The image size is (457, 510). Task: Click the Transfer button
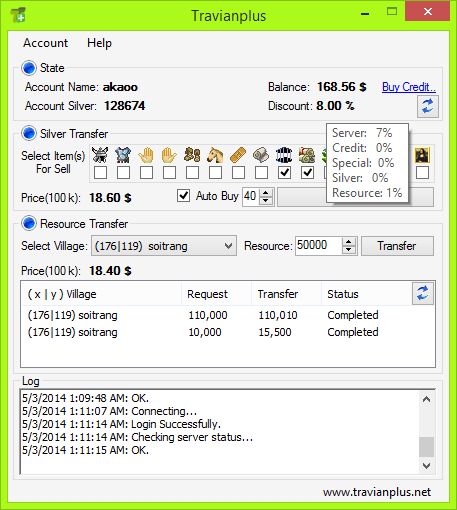[x=397, y=246]
